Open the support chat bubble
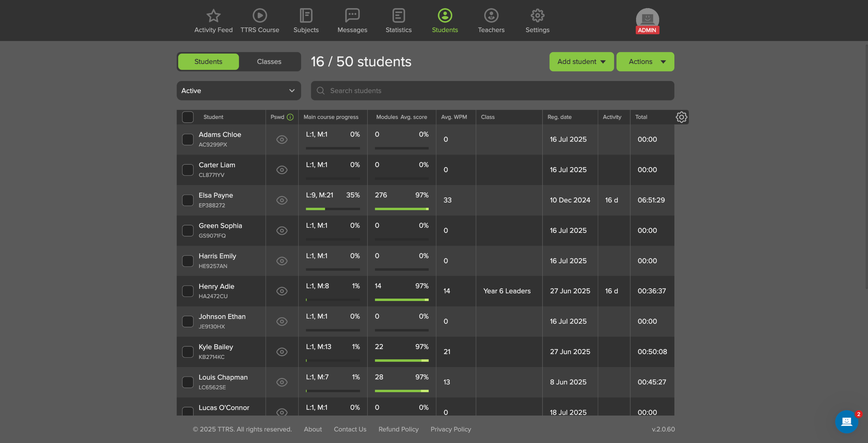This screenshot has height=443, width=868. [847, 421]
